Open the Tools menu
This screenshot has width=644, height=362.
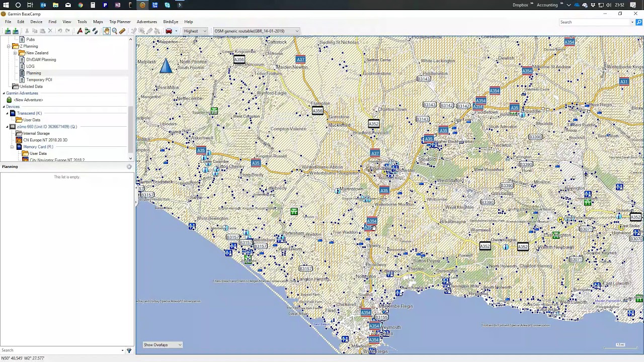click(82, 22)
